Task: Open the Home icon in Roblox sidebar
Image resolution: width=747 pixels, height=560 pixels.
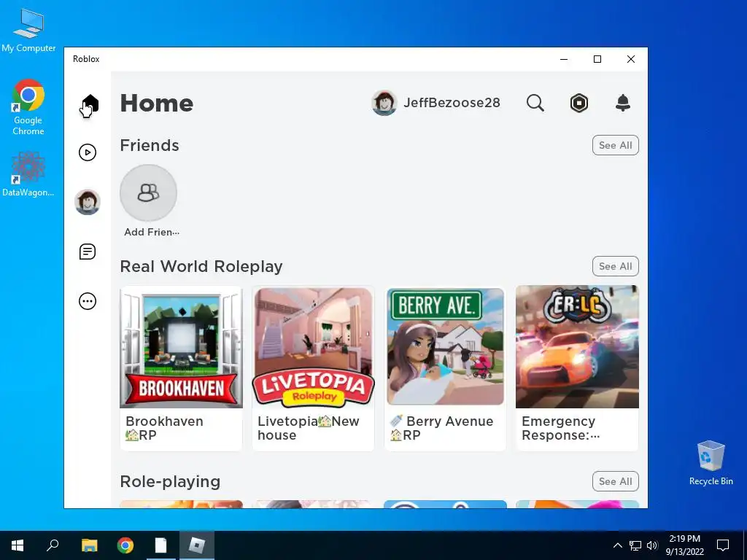Action: (90, 104)
